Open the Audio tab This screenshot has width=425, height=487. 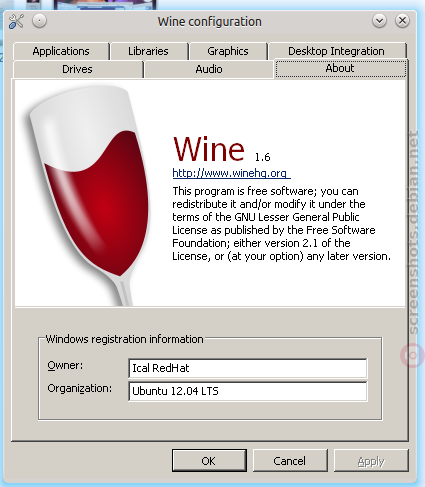[209, 69]
